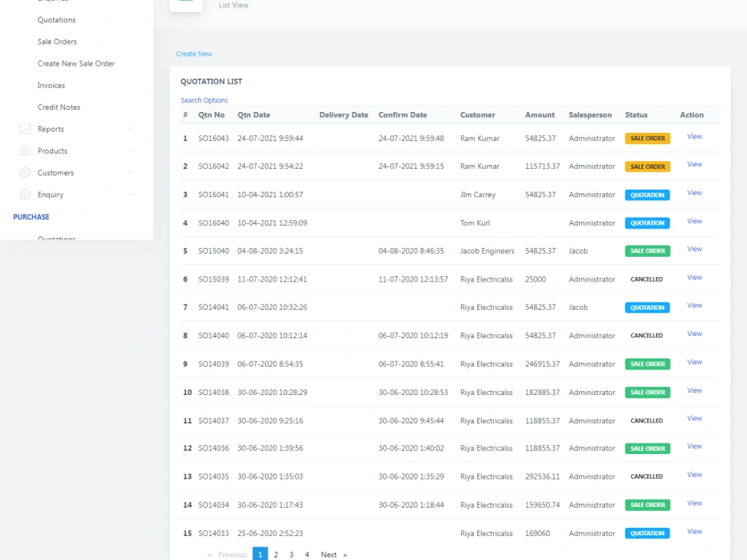
Task: Open Quotations in the sidebar
Action: [57, 20]
